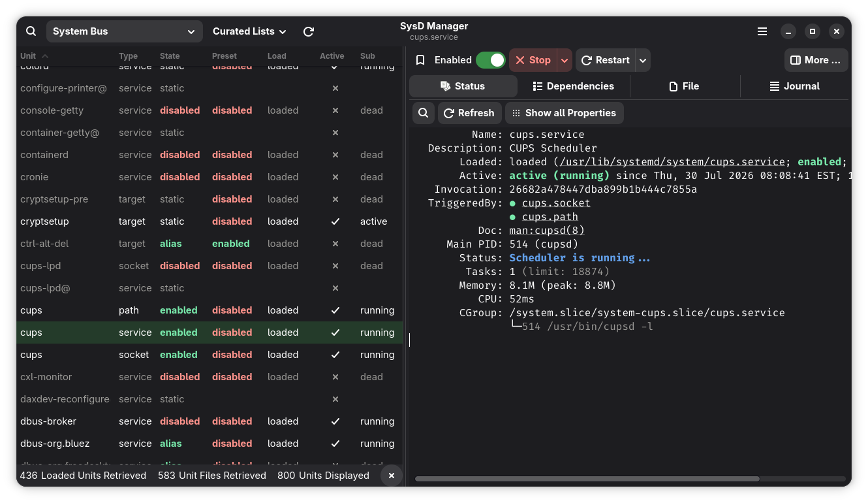Stop the cups service
This screenshot has height=503, width=868.
point(533,60)
